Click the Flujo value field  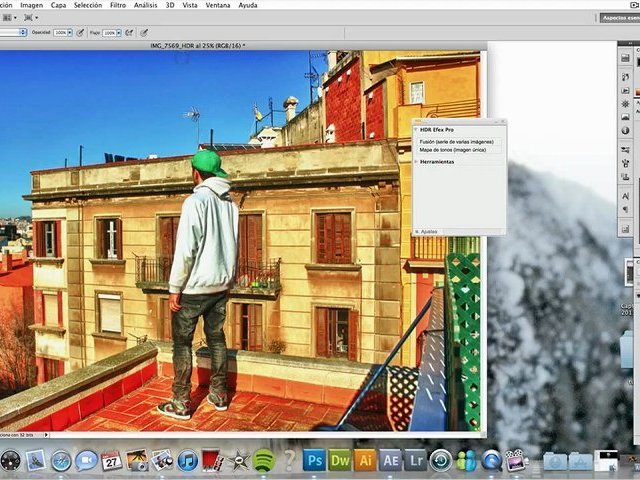pyautogui.click(x=109, y=33)
